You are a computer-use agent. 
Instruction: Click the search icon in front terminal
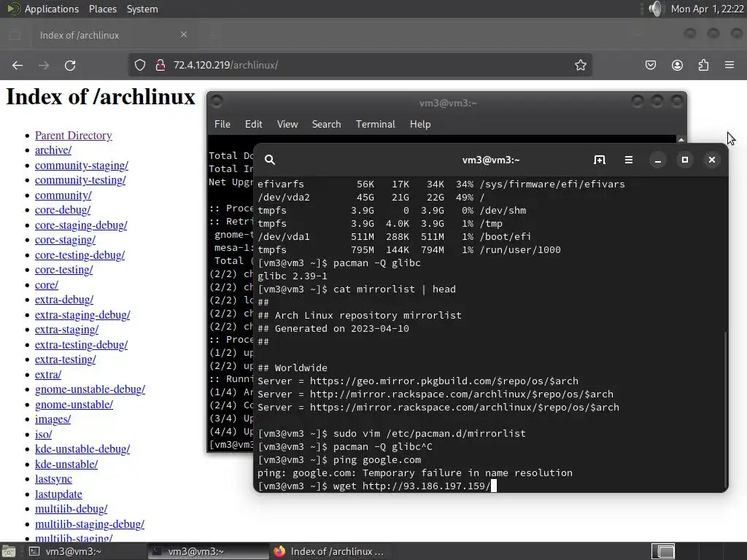tap(270, 160)
